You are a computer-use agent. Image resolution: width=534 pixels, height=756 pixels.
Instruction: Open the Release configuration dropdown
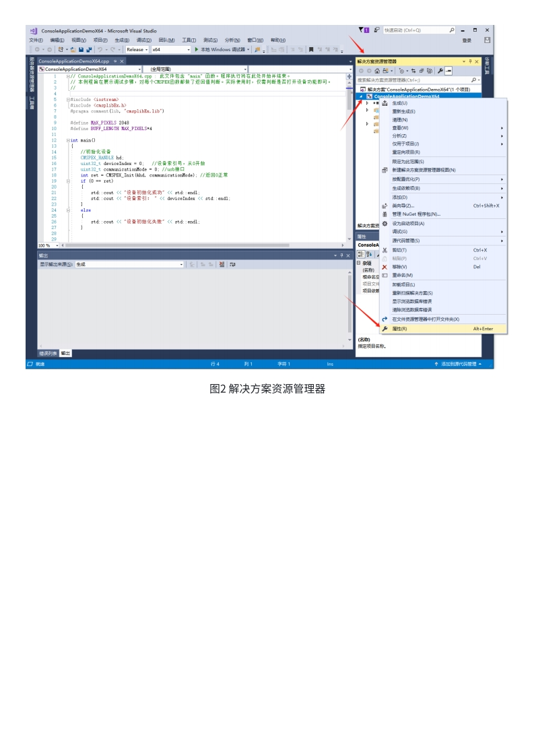tap(137, 49)
